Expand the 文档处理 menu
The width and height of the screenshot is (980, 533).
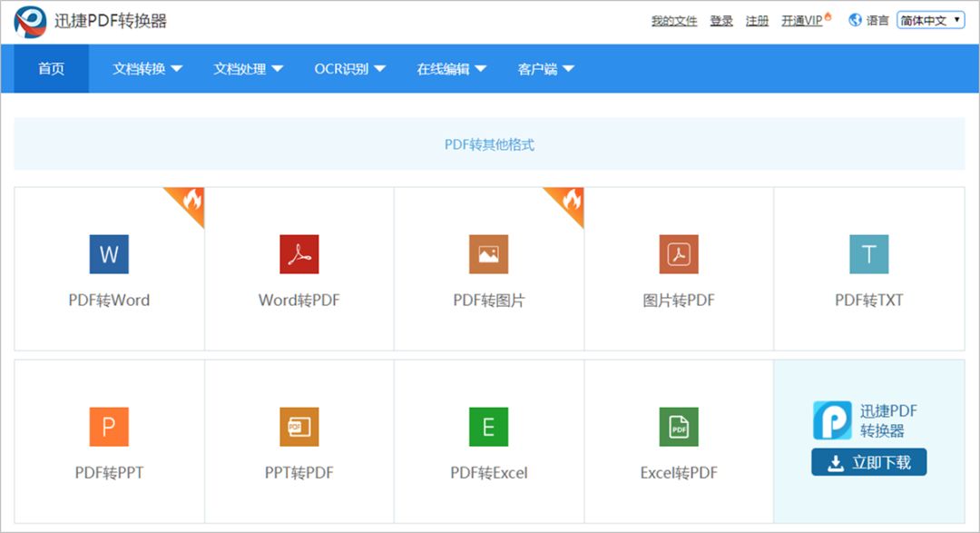[x=248, y=69]
